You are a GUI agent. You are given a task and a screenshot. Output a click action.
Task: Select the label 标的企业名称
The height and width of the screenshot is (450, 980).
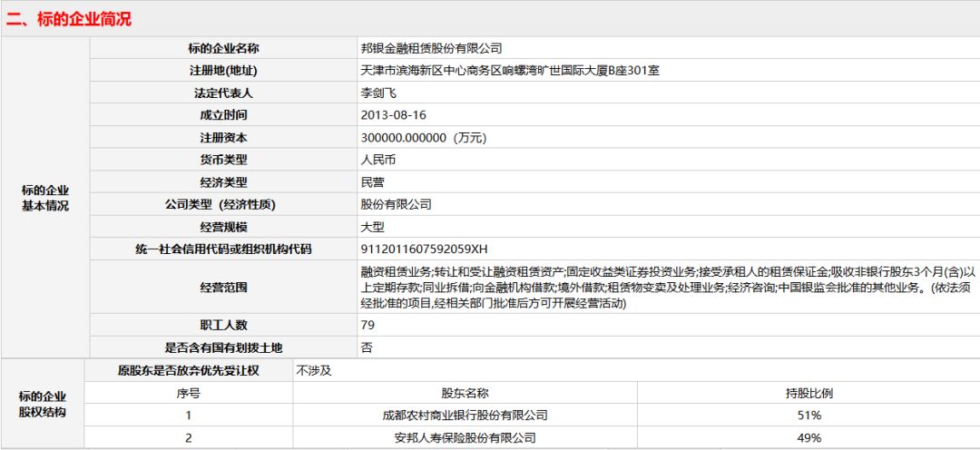click(x=223, y=49)
